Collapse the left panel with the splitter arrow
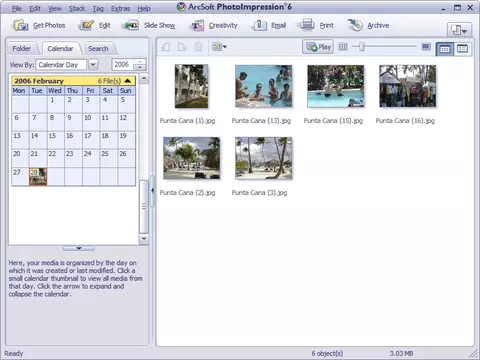Image resolution: width=480 pixels, height=360 pixels. pos(153,191)
